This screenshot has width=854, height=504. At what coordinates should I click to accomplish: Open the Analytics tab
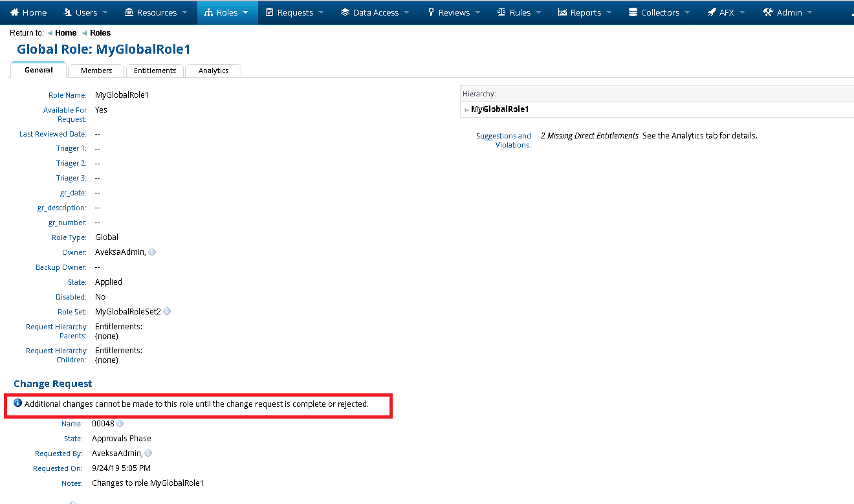(213, 71)
